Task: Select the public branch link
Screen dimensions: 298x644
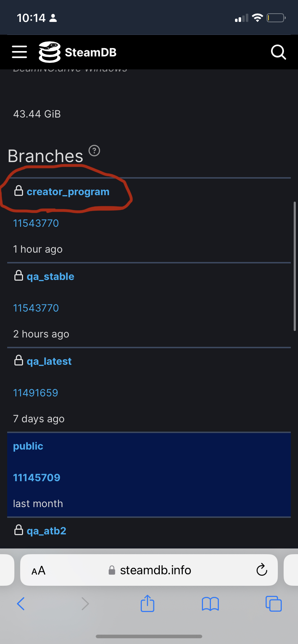Action: [28, 446]
